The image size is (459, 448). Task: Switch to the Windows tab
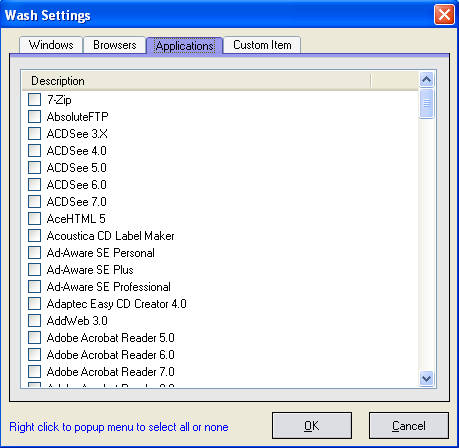click(51, 45)
